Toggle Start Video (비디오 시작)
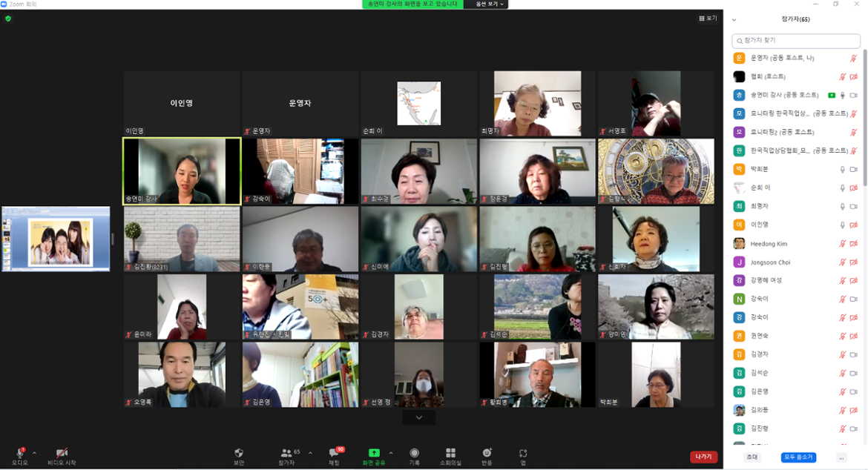The height and width of the screenshot is (470, 868). (62, 453)
